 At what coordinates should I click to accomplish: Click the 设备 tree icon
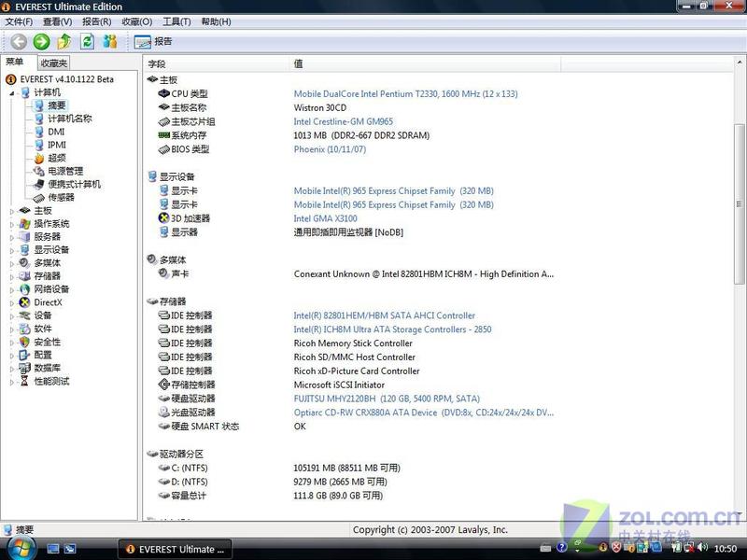tap(25, 315)
